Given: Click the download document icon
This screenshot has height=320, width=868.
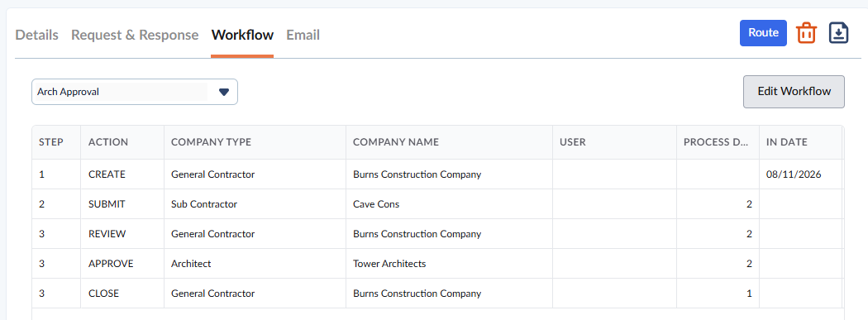Looking at the screenshot, I should click(839, 33).
